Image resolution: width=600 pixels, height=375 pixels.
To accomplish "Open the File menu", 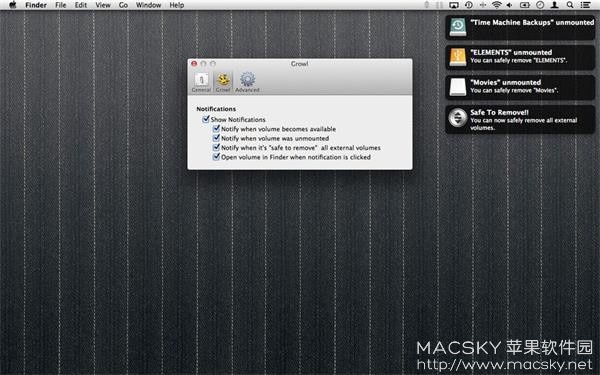I will coord(60,5).
